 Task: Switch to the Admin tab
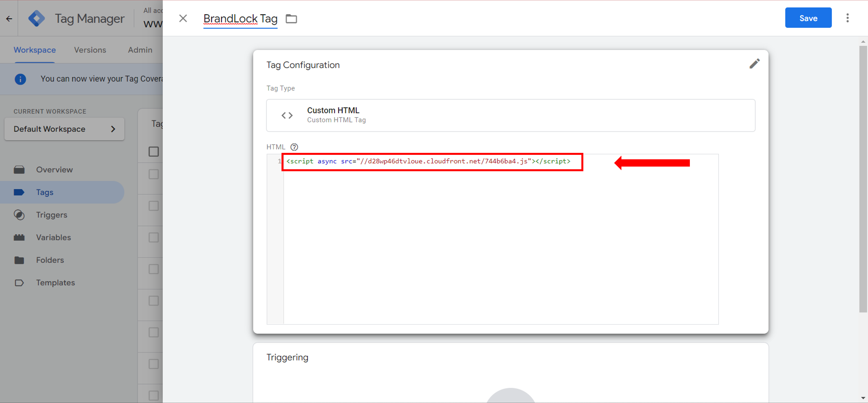(x=140, y=50)
